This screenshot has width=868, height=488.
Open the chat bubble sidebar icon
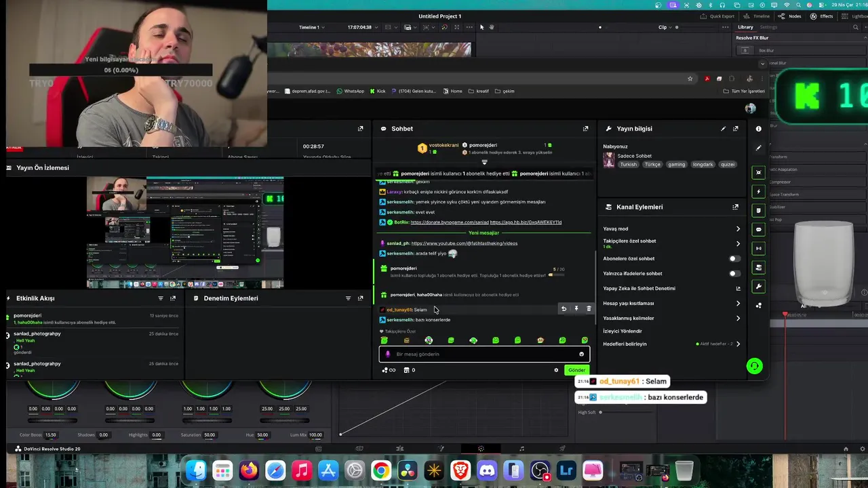pyautogui.click(x=758, y=230)
